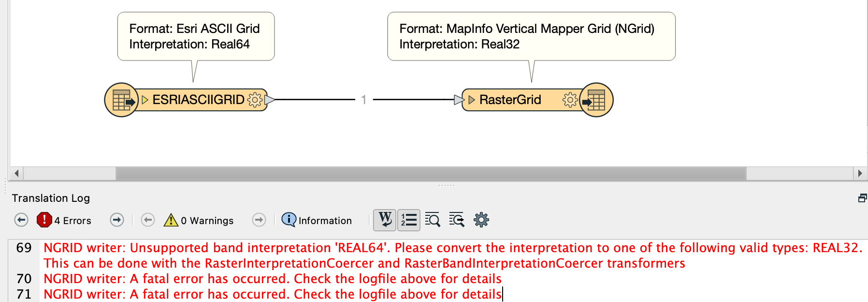Open ESRIASCIIGRID reader feature type properties gear
Screen dimensions: 868x302
click(x=255, y=100)
